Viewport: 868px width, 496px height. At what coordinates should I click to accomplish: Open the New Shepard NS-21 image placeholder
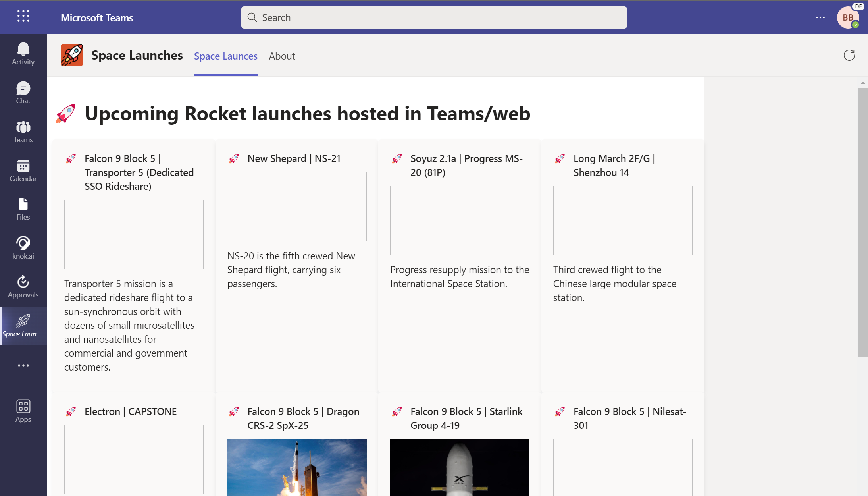pyautogui.click(x=297, y=207)
